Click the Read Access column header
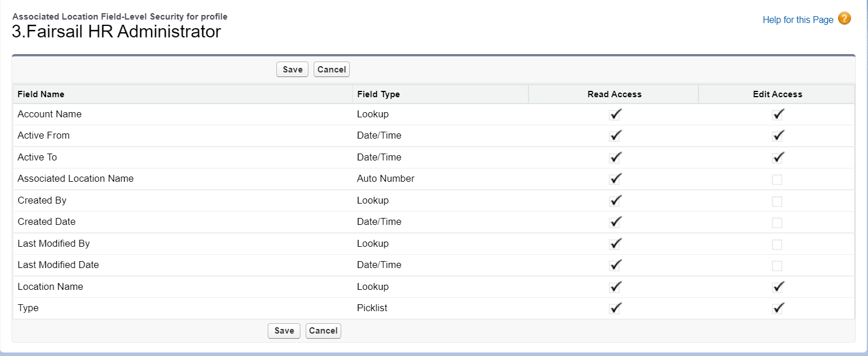 [x=614, y=94]
